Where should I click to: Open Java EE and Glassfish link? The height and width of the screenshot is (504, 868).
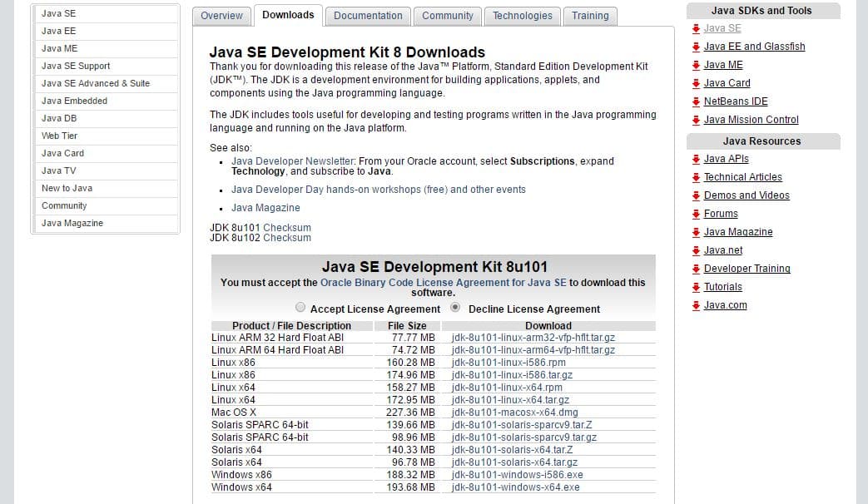click(754, 47)
